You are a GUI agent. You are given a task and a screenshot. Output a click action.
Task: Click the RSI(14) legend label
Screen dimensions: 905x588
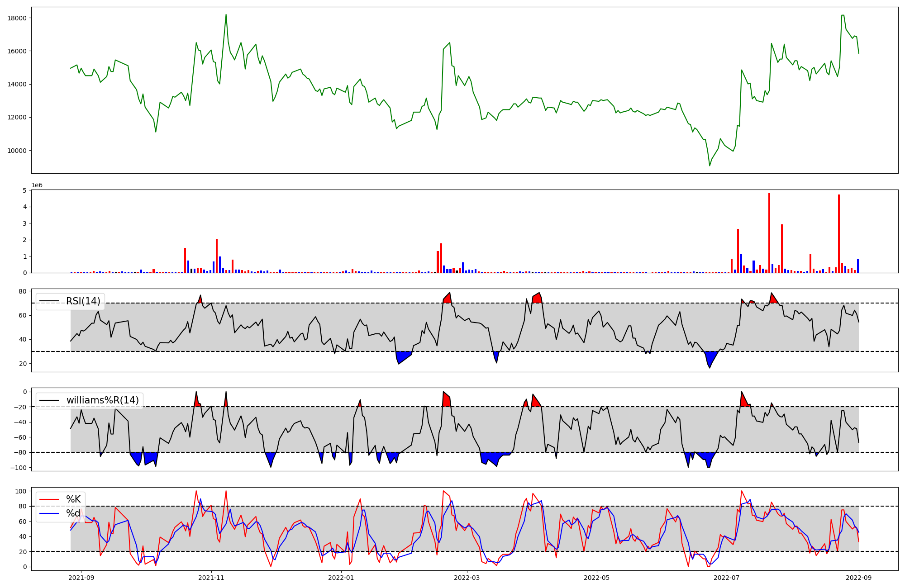(83, 301)
